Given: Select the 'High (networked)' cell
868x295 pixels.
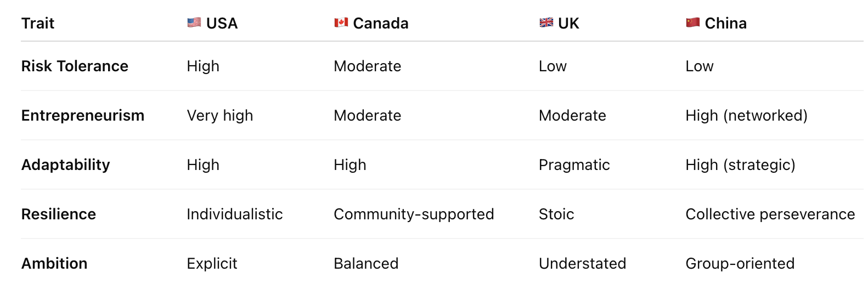Looking at the screenshot, I should pyautogui.click(x=746, y=115).
